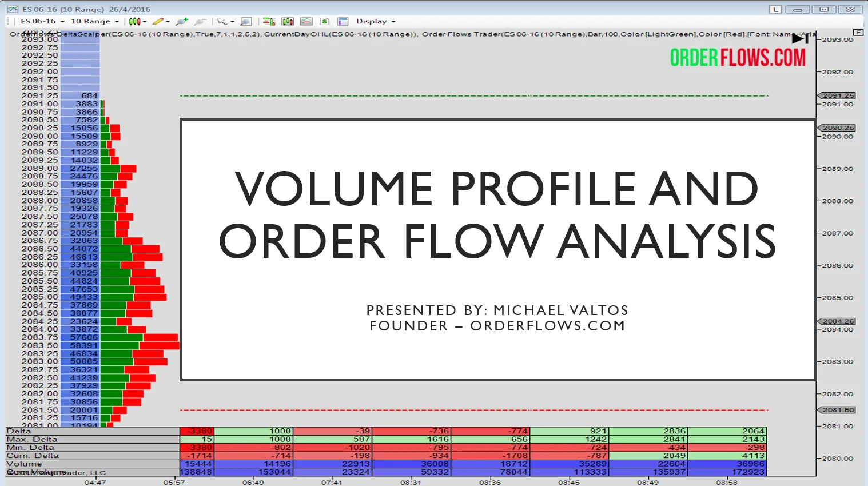This screenshot has width=868, height=486.
Task: Open the drawing tools dropdown arrow
Action: [168, 22]
